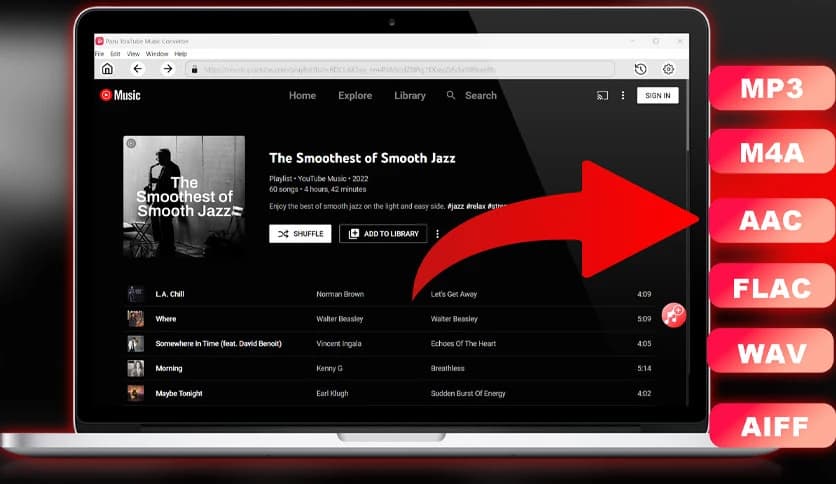This screenshot has width=836, height=484.
Task: Click the Somewhere In Time track thumbnail
Action: point(135,343)
